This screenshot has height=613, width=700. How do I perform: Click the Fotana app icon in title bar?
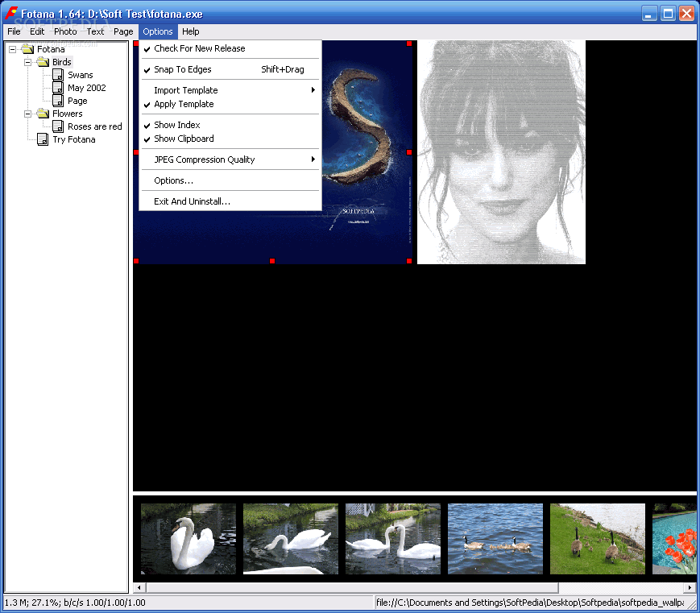click(x=11, y=14)
